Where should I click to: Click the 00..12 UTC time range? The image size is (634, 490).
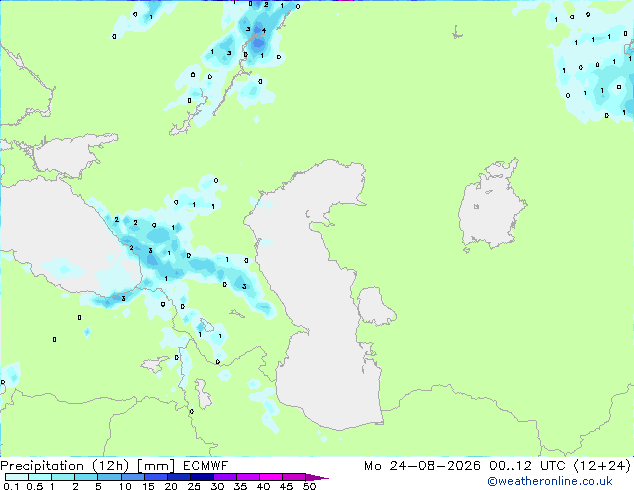click(528, 466)
